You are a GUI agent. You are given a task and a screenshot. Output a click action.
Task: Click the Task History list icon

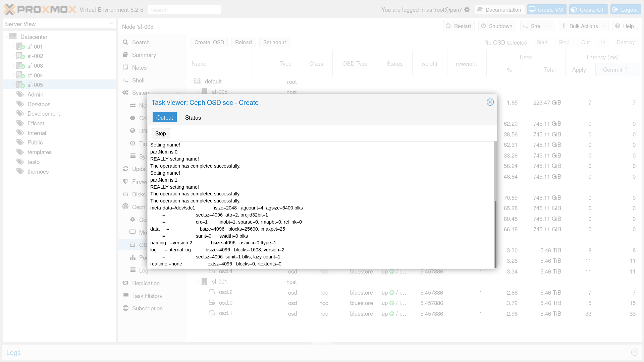coord(125,295)
